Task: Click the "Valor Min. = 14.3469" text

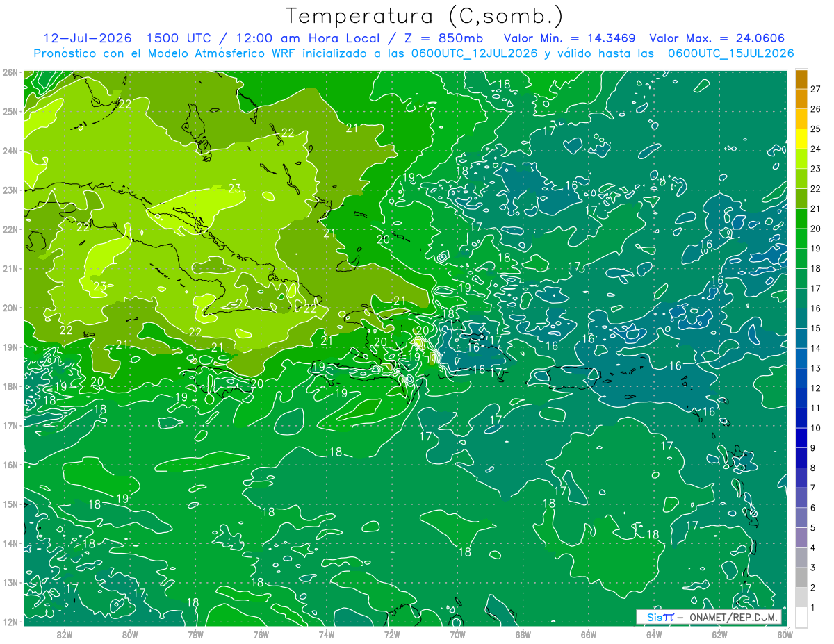Action: tap(569, 38)
